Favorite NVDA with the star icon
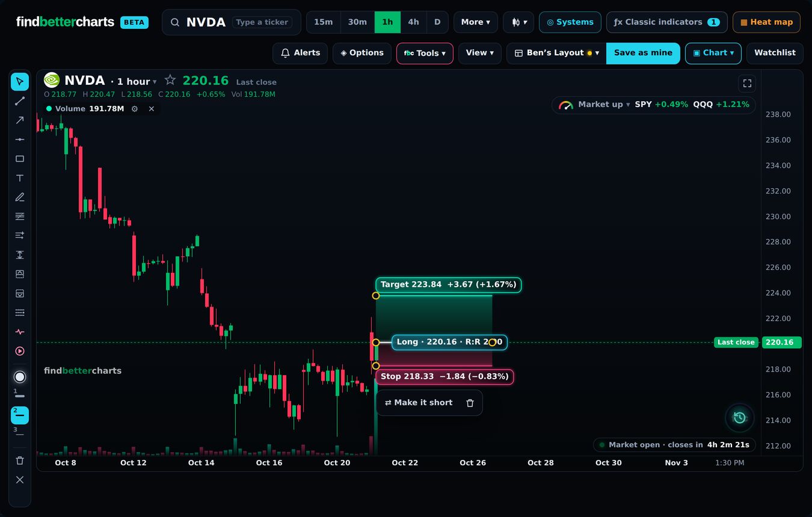812x517 pixels. (x=170, y=81)
